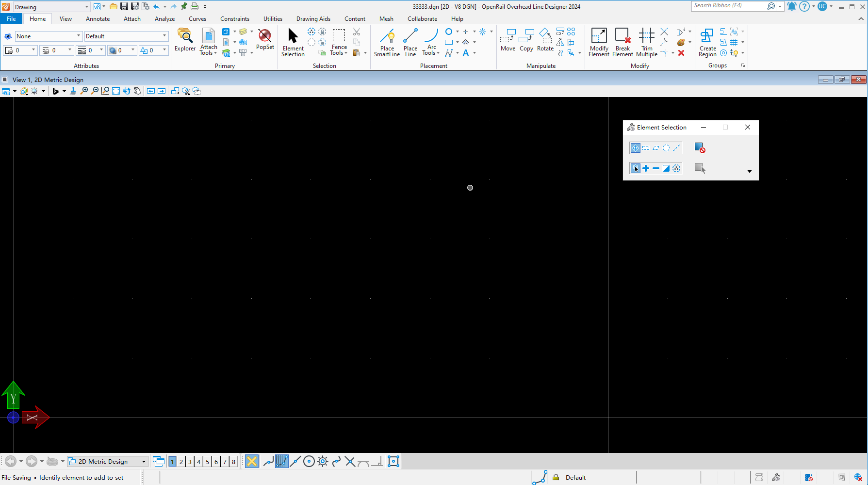Click the Create Region tool
868x485 pixels.
tap(707, 42)
